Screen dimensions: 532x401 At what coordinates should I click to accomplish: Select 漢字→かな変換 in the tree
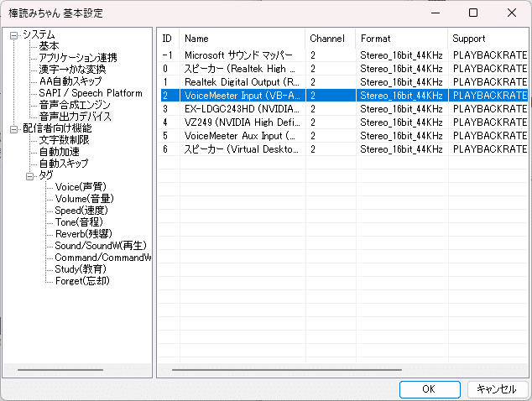[72, 69]
